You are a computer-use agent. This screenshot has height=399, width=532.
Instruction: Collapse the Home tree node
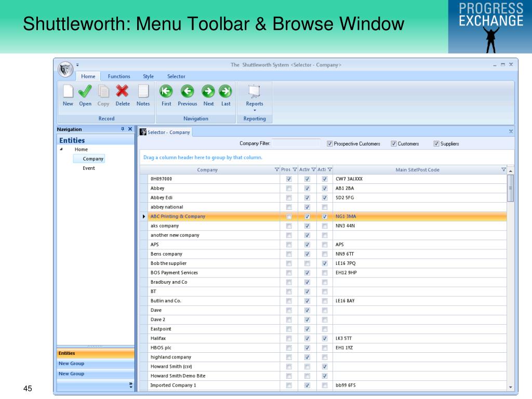point(61,149)
